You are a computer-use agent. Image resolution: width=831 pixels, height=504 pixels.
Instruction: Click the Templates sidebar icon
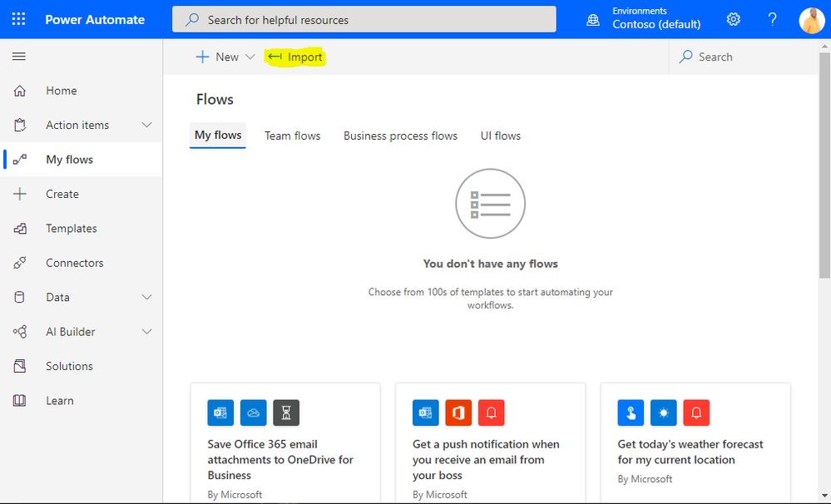pyautogui.click(x=20, y=229)
